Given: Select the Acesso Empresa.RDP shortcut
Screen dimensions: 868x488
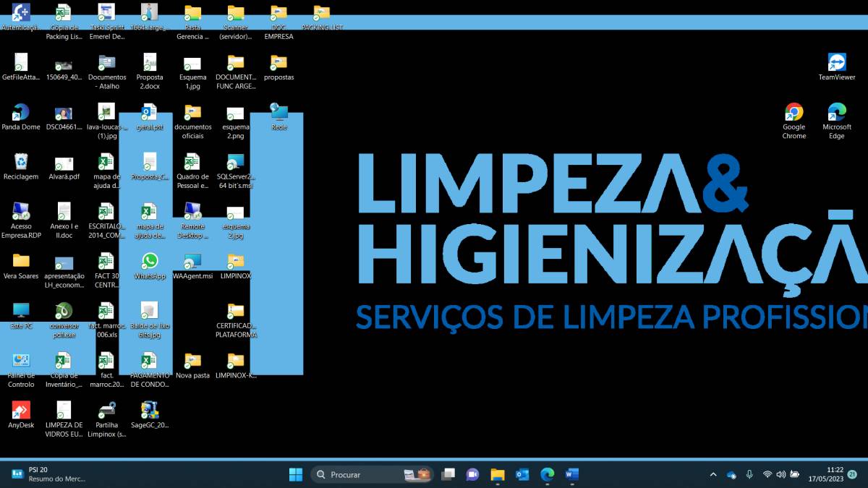Looking at the screenshot, I should pos(21,221).
